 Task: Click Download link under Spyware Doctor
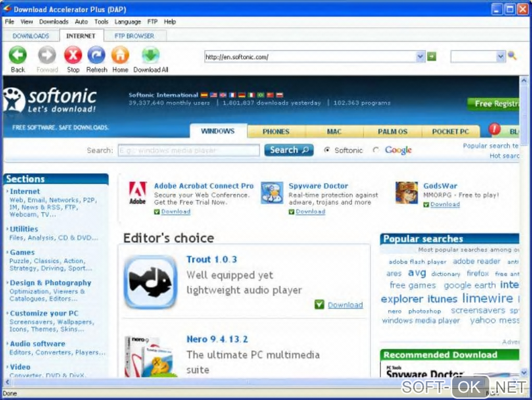[310, 211]
